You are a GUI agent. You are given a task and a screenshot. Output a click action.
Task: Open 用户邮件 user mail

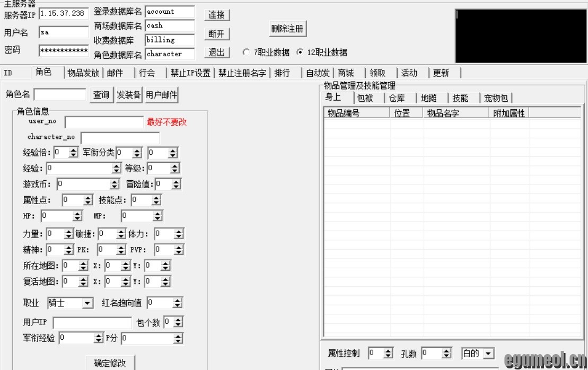tap(162, 94)
